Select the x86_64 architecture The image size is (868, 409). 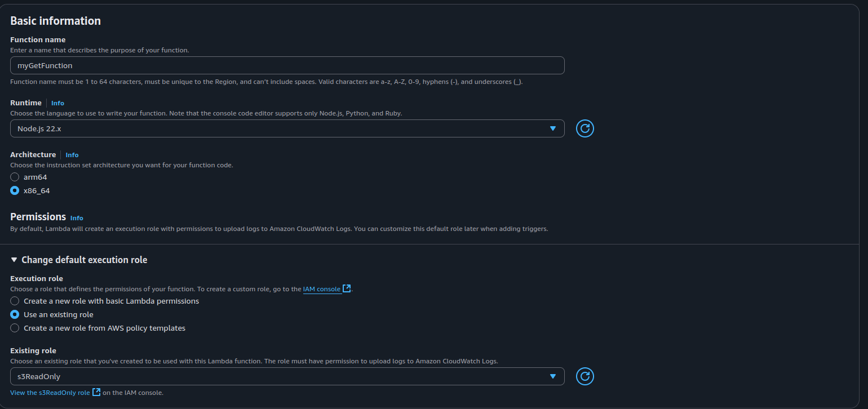pos(15,190)
